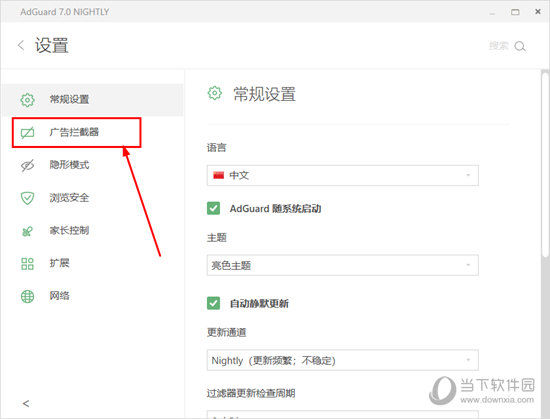This screenshot has height=419, width=550.
Task: Select the gear icon for 常规设置
Action: (x=27, y=100)
